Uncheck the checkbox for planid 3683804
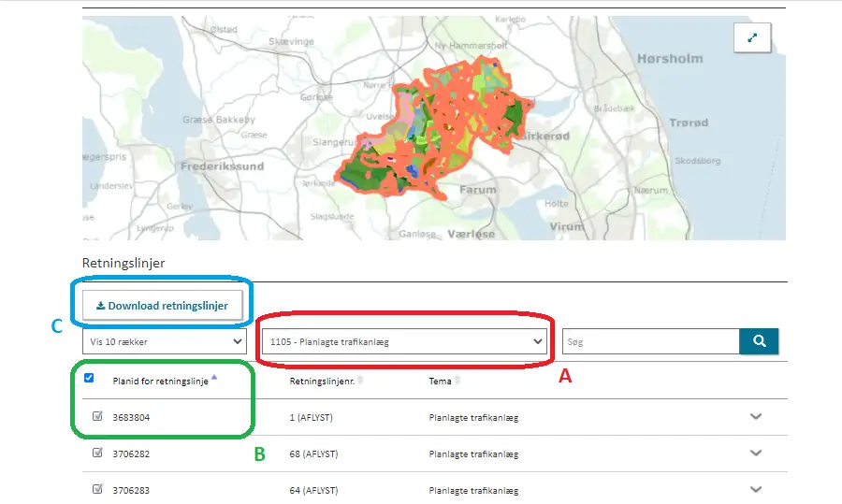This screenshot has width=842, height=504. [x=97, y=417]
